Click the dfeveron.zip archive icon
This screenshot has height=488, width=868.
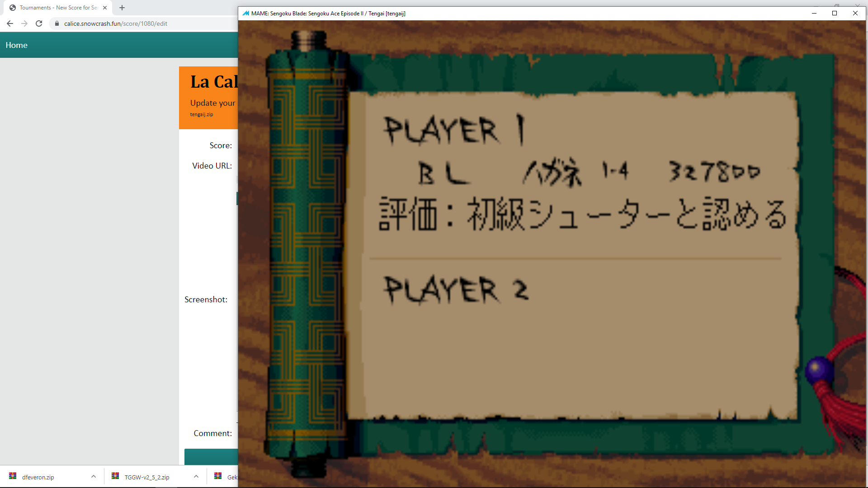click(13, 476)
